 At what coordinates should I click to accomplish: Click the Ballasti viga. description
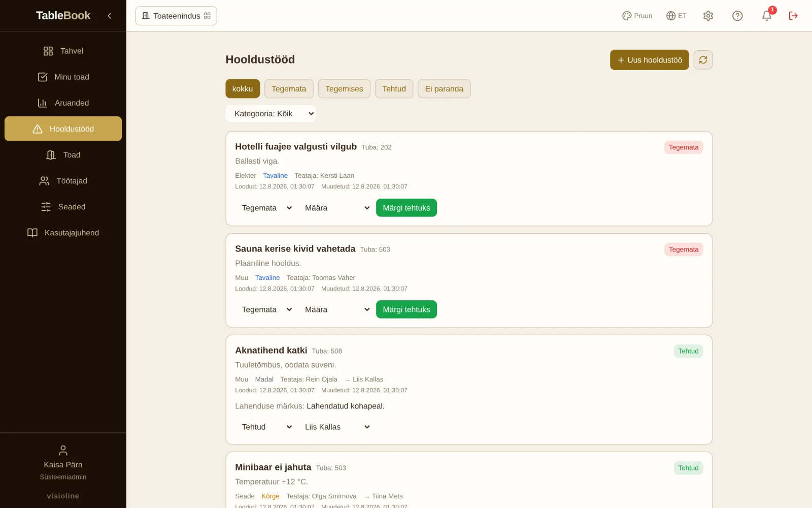(257, 161)
